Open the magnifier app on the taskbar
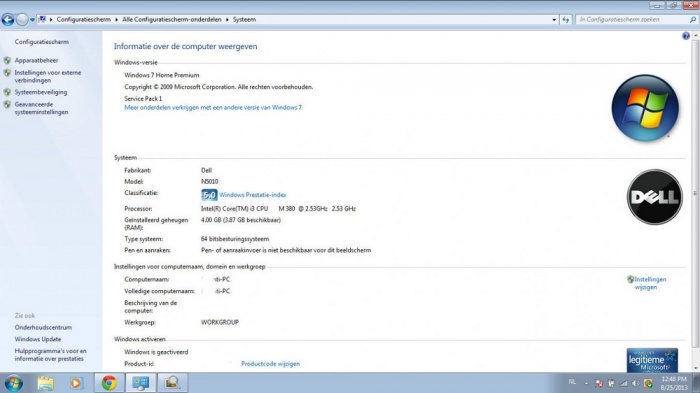This screenshot has height=393, width=700. click(172, 383)
